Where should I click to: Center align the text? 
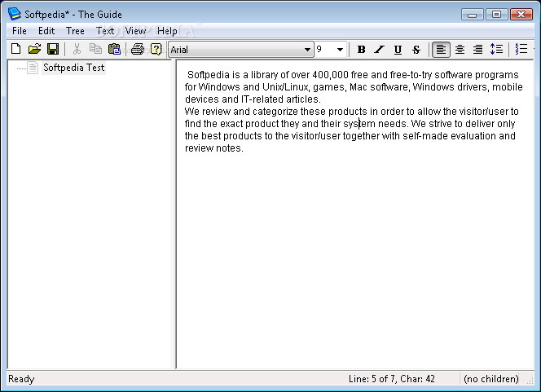[460, 50]
